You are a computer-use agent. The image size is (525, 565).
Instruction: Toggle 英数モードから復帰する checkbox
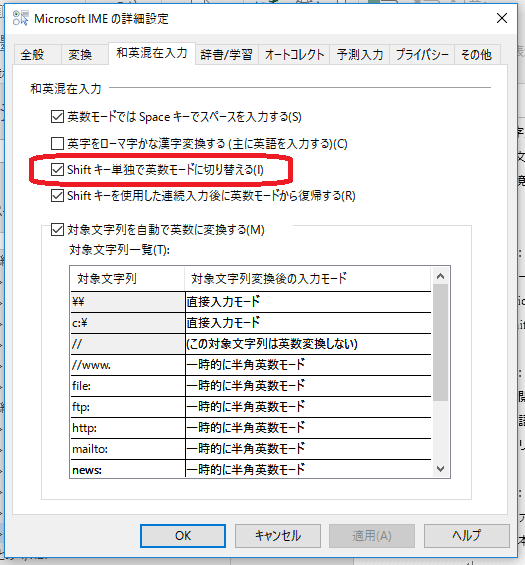click(x=57, y=196)
